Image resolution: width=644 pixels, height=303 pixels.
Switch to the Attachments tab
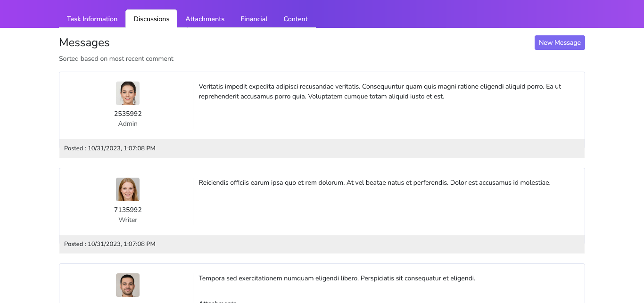pos(205,19)
